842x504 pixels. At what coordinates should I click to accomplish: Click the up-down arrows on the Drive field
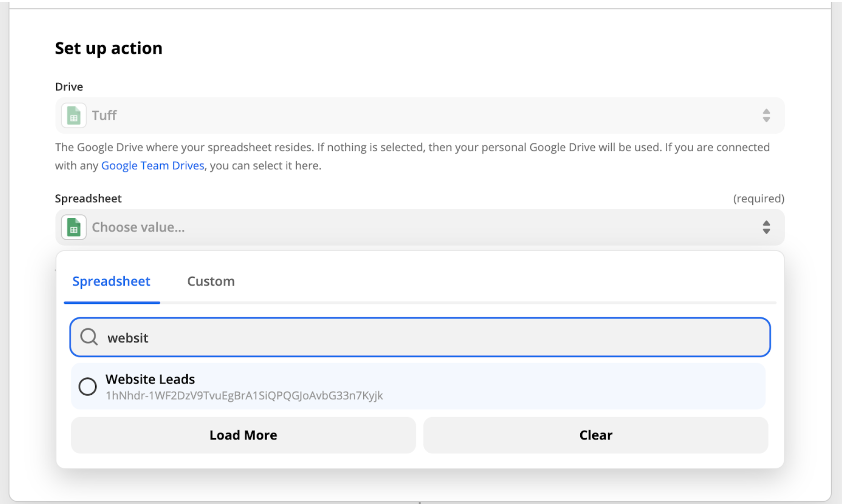pos(766,116)
